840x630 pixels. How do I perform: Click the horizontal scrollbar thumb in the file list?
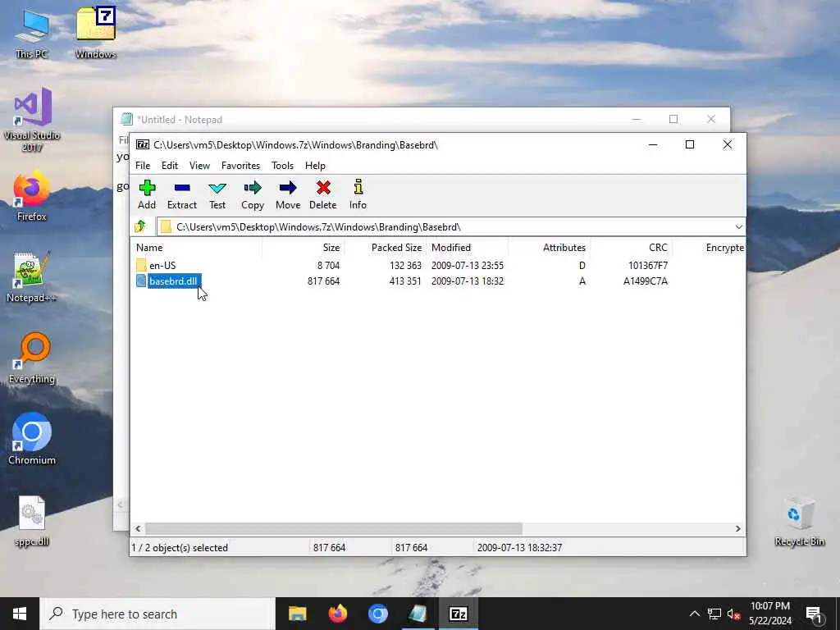pos(333,529)
